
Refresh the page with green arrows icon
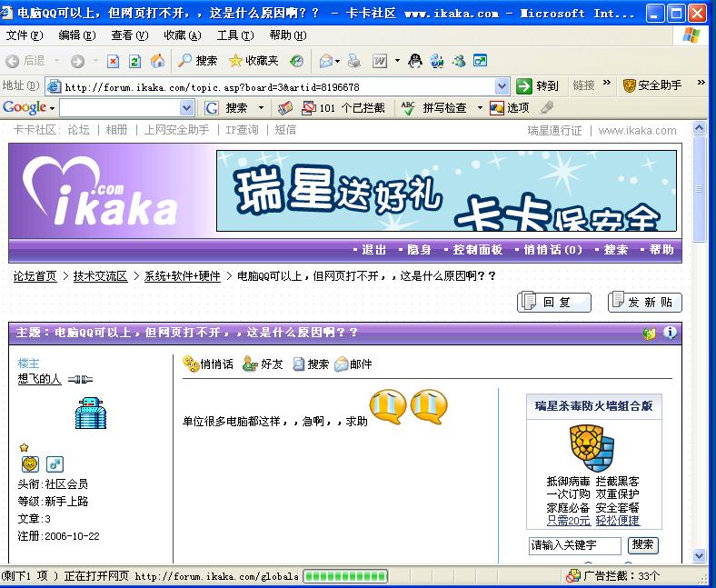(x=134, y=61)
